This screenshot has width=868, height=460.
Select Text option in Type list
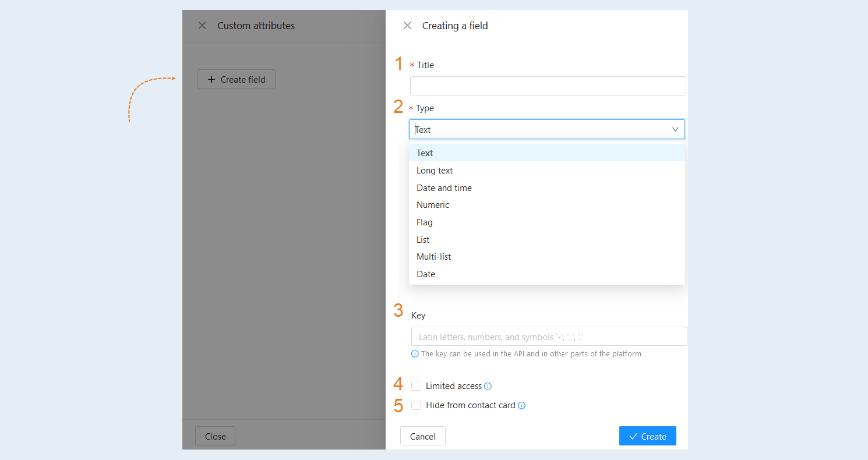click(547, 153)
